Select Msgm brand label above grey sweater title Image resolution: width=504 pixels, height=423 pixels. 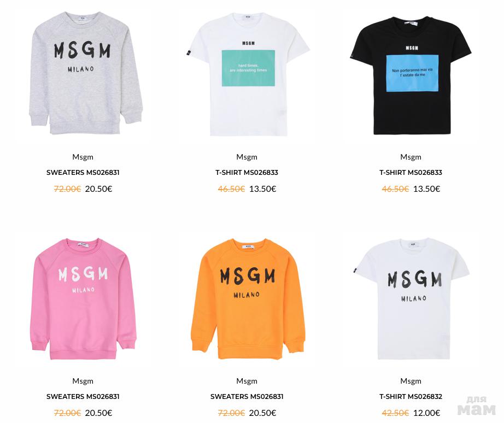(83, 157)
